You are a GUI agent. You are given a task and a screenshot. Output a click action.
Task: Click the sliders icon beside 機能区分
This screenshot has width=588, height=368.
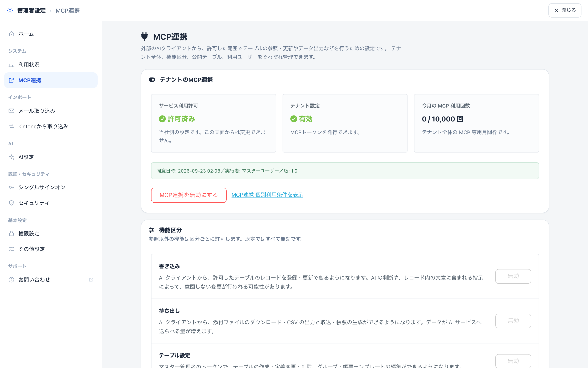(x=151, y=230)
